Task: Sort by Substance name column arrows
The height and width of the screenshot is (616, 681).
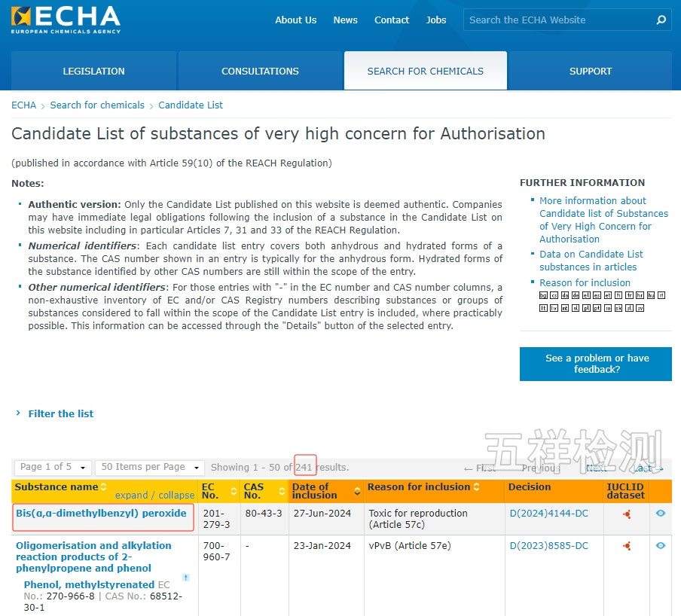Action: coord(104,487)
